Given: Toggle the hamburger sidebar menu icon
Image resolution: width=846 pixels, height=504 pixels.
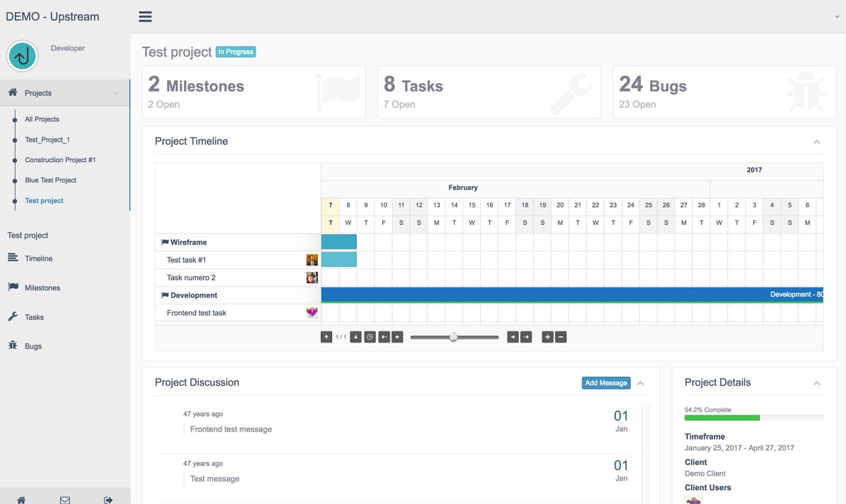Looking at the screenshot, I should (x=145, y=17).
